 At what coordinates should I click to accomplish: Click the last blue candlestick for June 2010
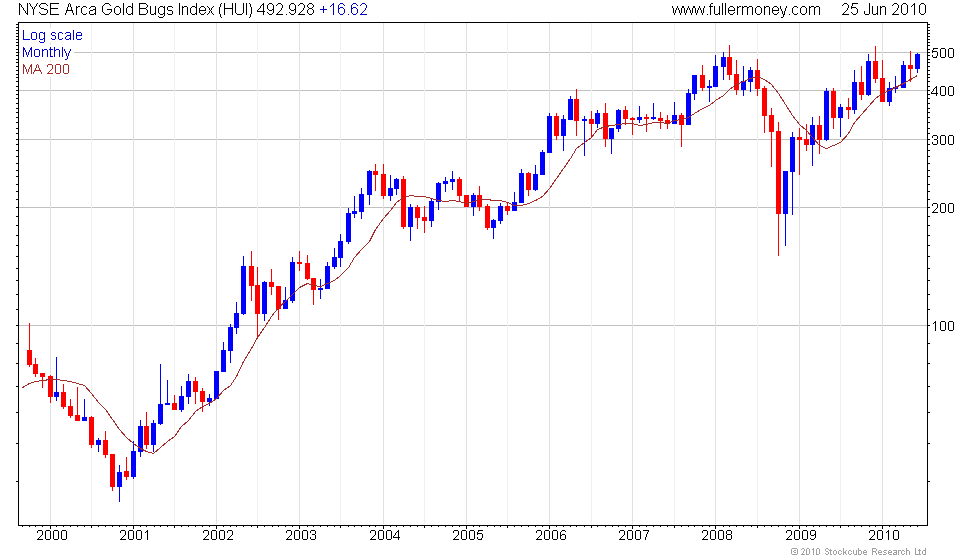pyautogui.click(x=918, y=61)
